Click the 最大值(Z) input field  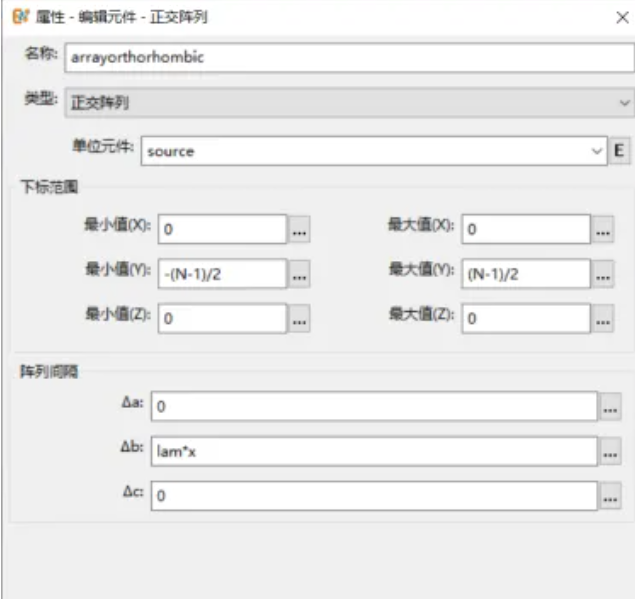524,319
